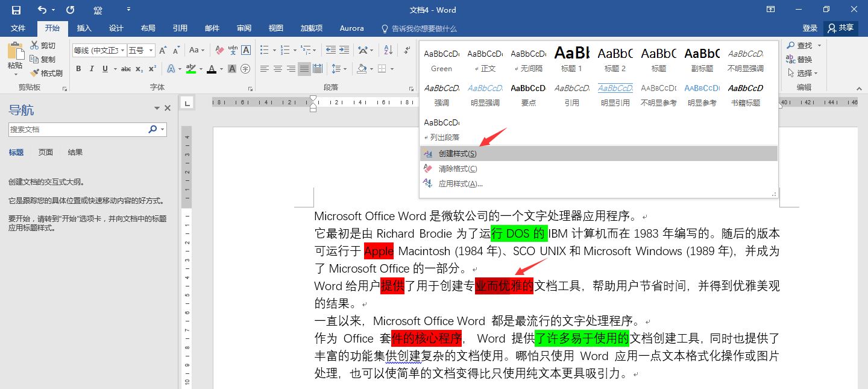This screenshot has width=868, height=389.
Task: Toggle italic formatting
Action: pos(92,69)
